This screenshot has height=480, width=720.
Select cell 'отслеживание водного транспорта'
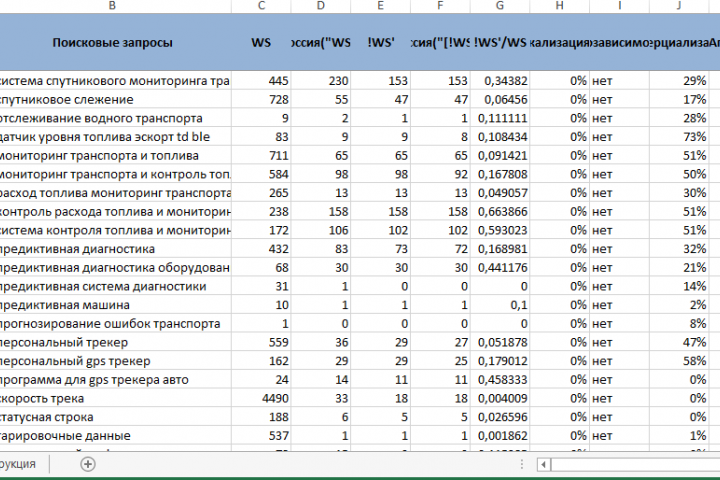coord(115,118)
